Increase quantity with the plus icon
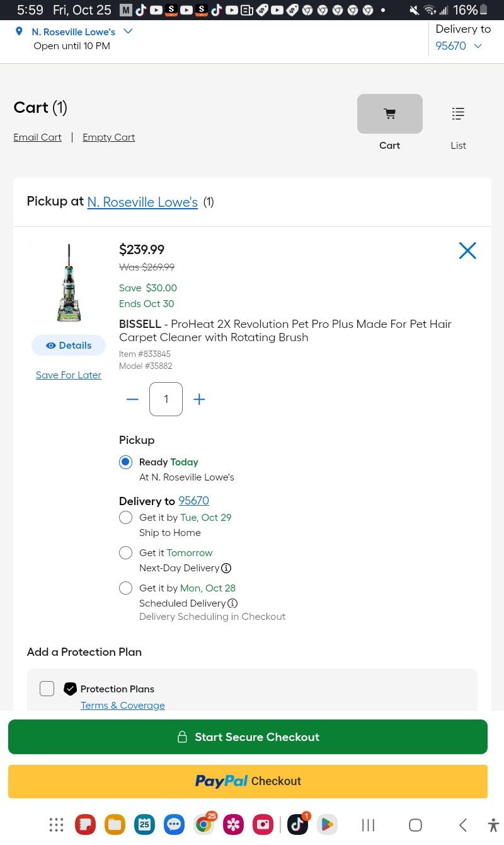 coord(199,399)
